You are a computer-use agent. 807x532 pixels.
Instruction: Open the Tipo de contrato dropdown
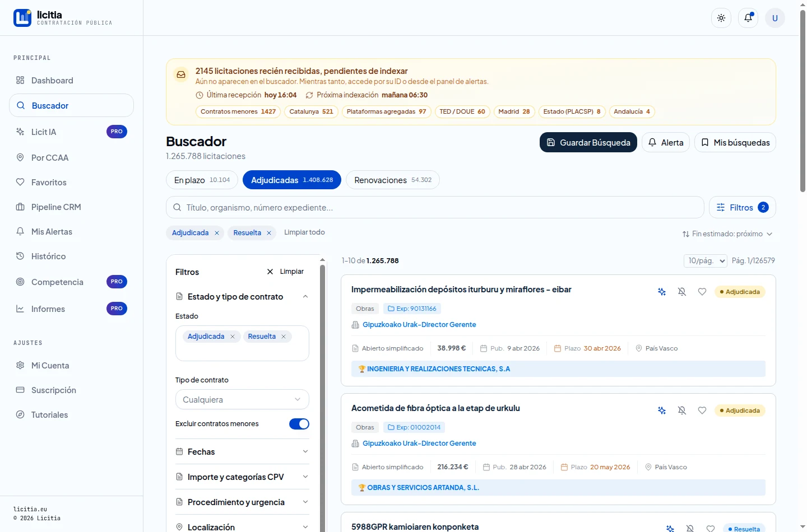[x=242, y=400]
